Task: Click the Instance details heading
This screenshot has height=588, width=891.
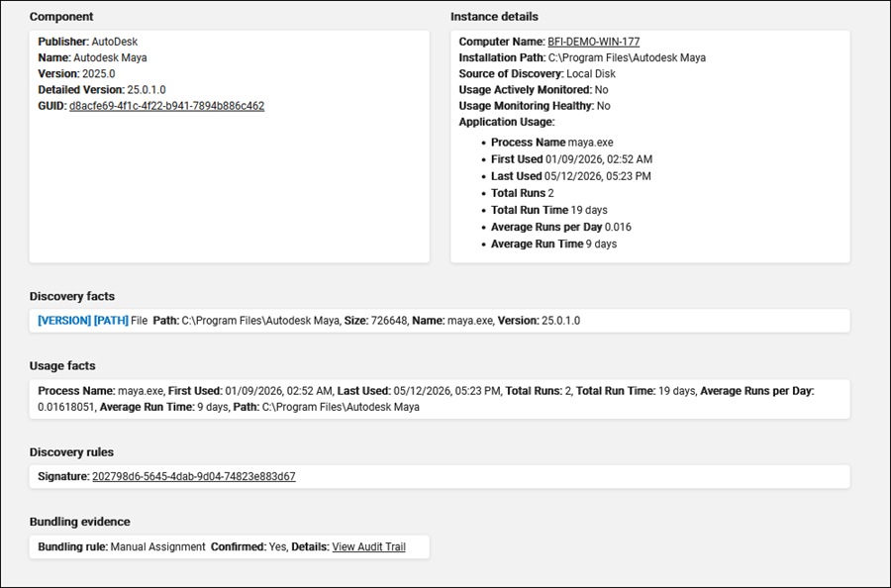Action: tap(494, 17)
